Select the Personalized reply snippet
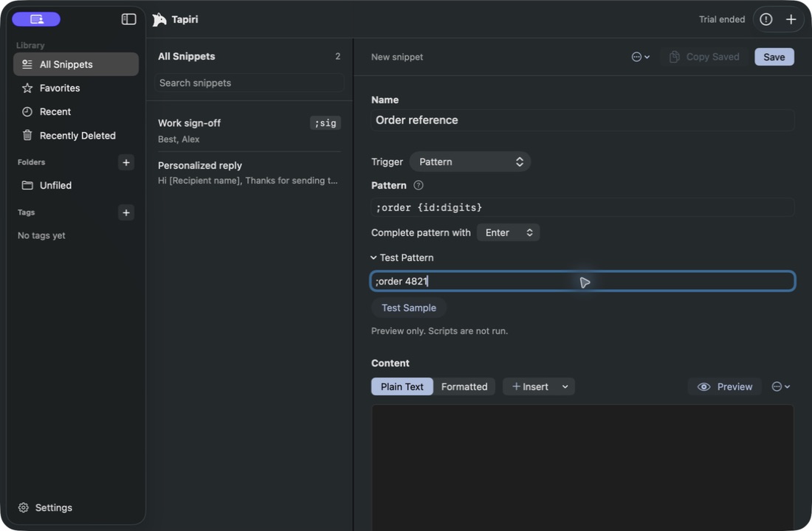812x531 pixels. point(249,173)
